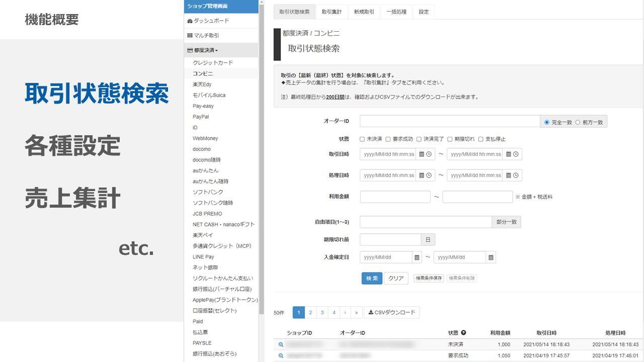Screen dimensions: 644x362
Task: Check the 期限切れ status checkbox
Action: coord(450,139)
